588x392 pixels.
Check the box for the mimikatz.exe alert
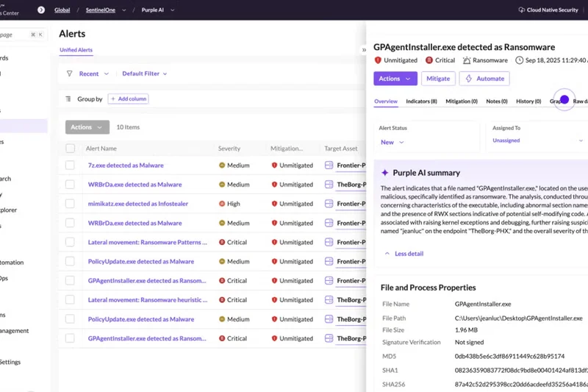pyautogui.click(x=71, y=204)
